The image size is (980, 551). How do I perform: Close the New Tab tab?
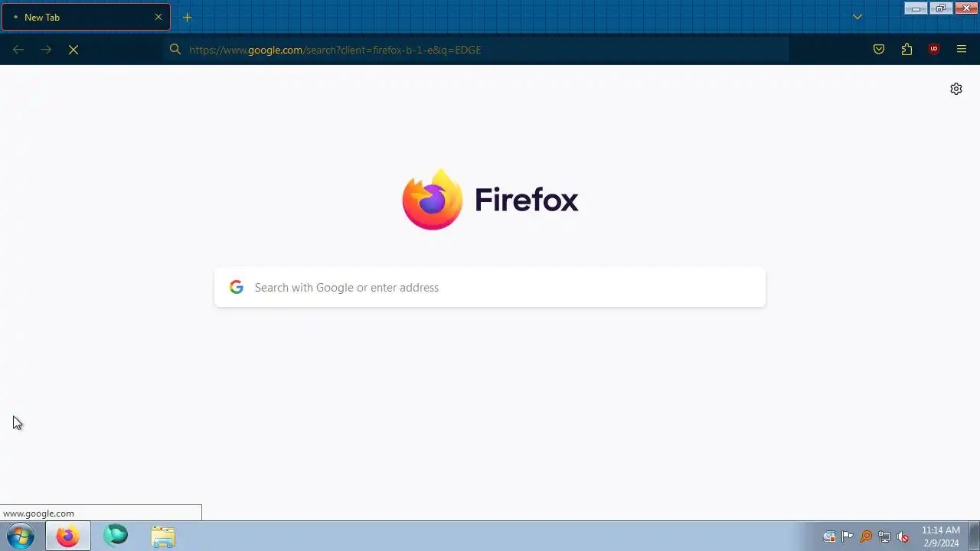[x=158, y=17]
